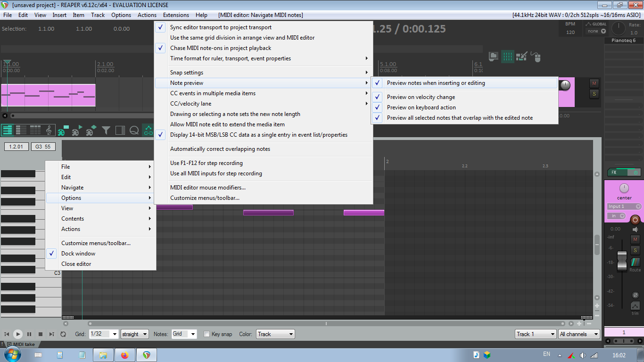Uncheck Preview all selected notes that overlap
This screenshot has width=644, height=362.
(x=464, y=118)
